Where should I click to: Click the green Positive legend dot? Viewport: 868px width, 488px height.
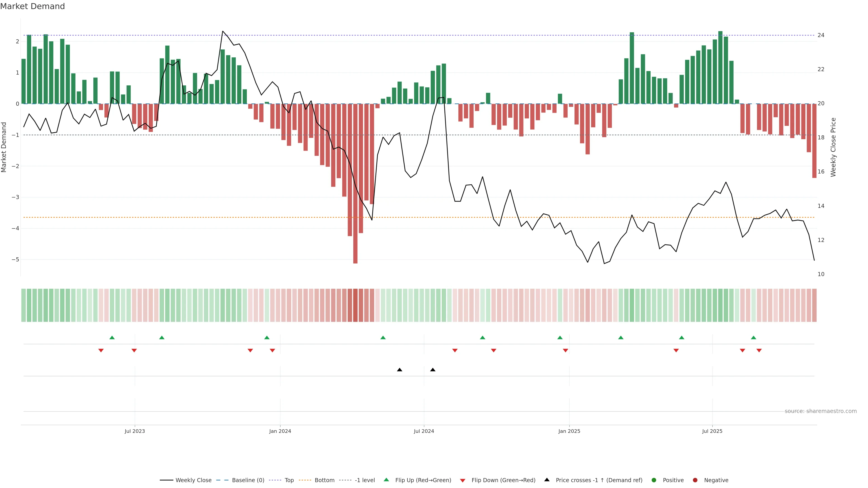point(654,480)
